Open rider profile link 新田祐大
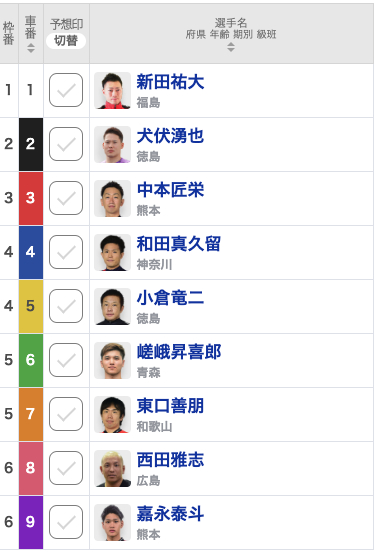Viewport: 374px width, 553px height. click(170, 82)
